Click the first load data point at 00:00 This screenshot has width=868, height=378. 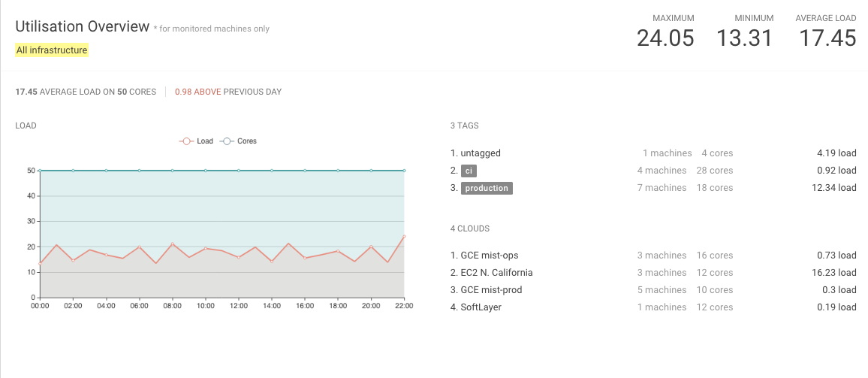click(40, 263)
